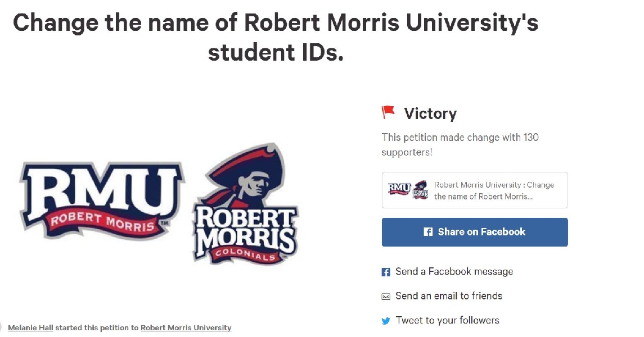Select Tweet to your followers
The height and width of the screenshot is (337, 644).
click(447, 321)
